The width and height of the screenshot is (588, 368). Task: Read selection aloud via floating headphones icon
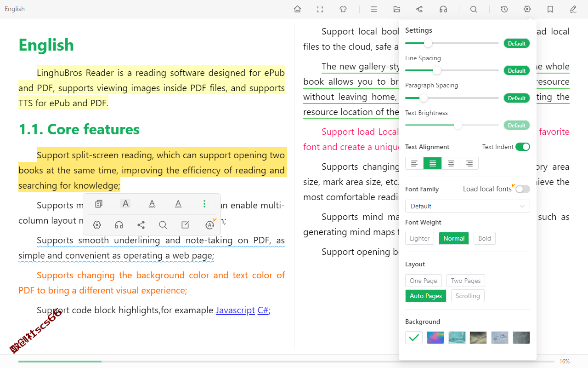(x=119, y=225)
